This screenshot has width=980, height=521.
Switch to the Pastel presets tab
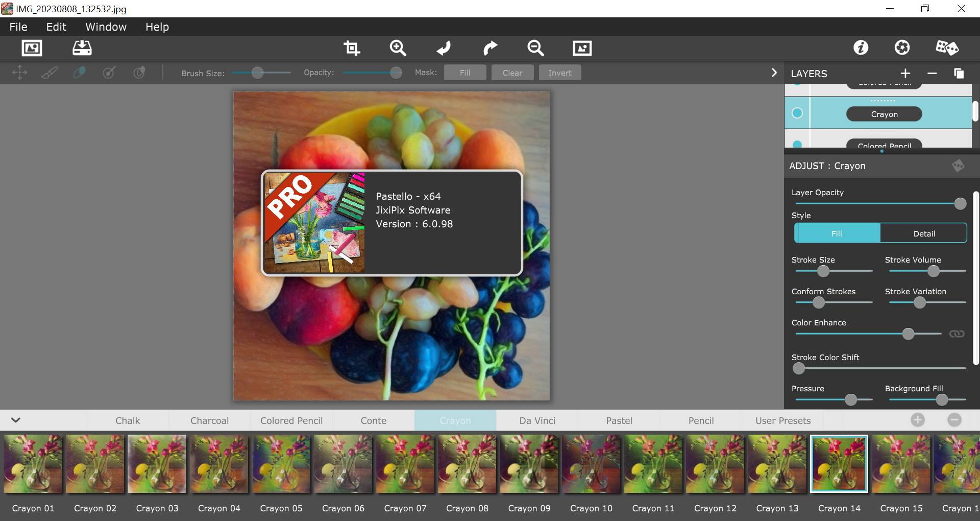click(619, 420)
